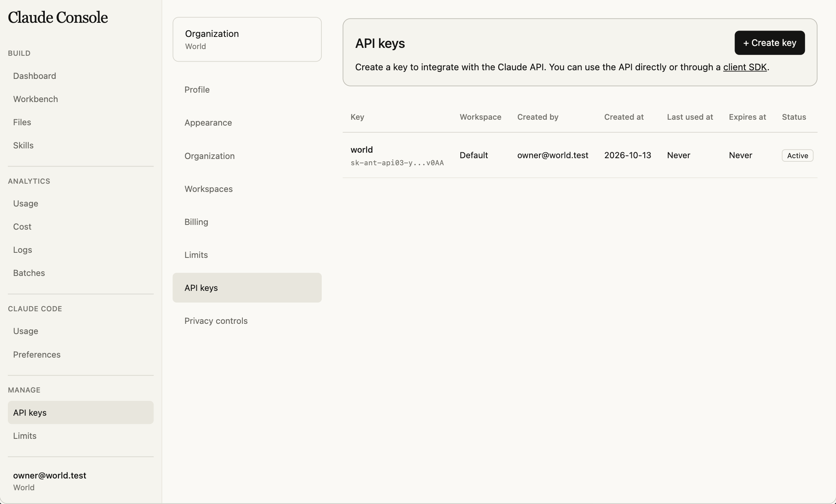
Task: Open Organization settings tab
Action: coord(247,156)
